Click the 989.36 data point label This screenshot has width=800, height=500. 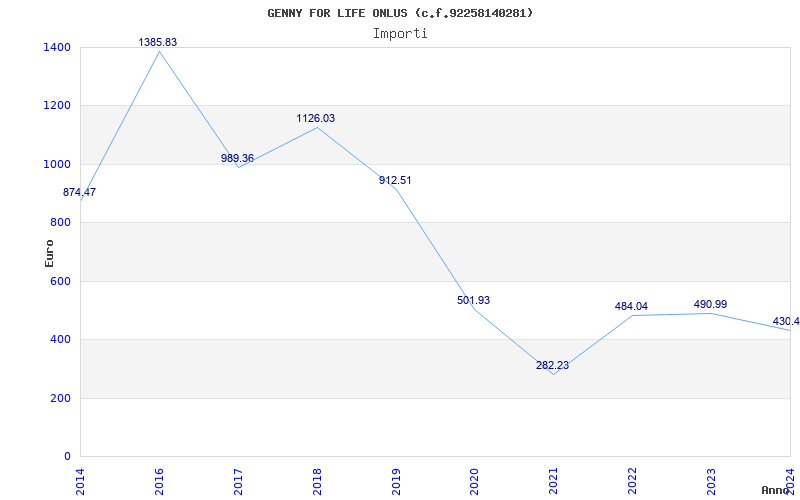pos(237,158)
